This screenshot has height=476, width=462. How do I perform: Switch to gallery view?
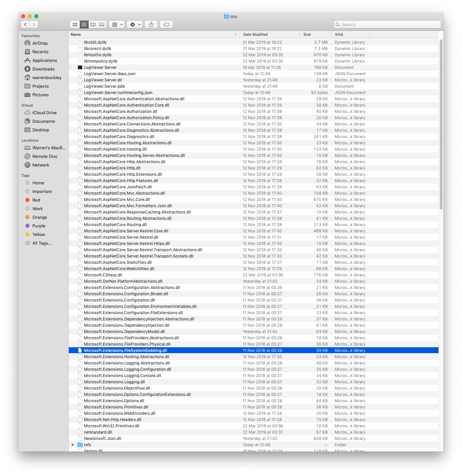(x=102, y=24)
